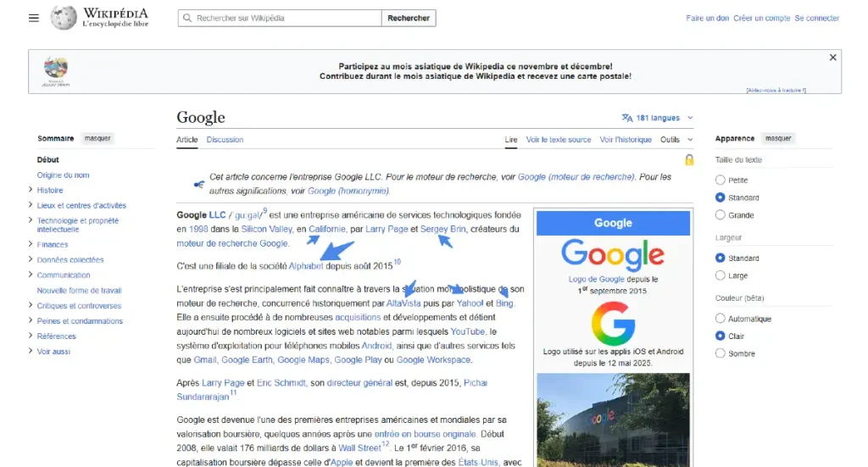Jump to Nouvelle forme de travail section

(79, 290)
